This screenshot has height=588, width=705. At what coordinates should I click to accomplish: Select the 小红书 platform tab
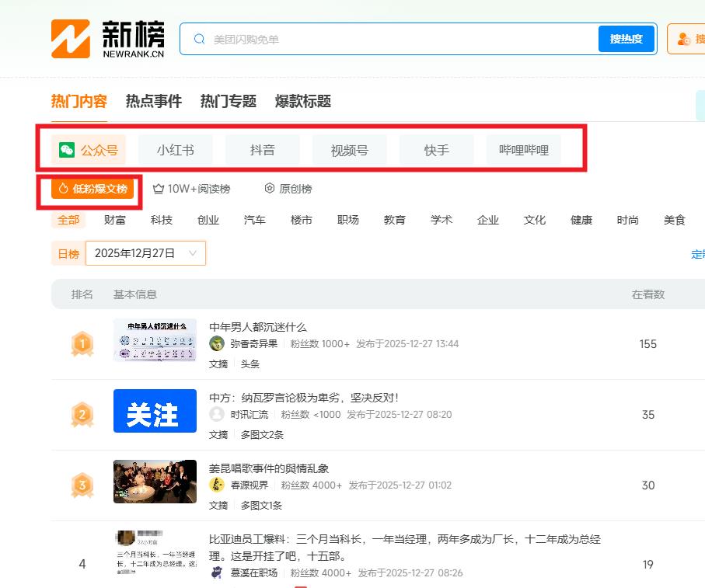(176, 150)
